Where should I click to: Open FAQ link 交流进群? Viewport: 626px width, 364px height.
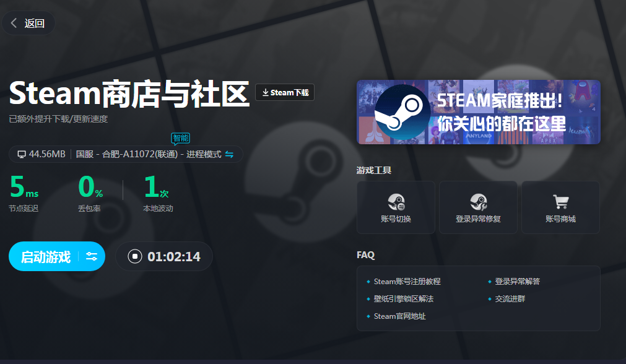(x=510, y=298)
